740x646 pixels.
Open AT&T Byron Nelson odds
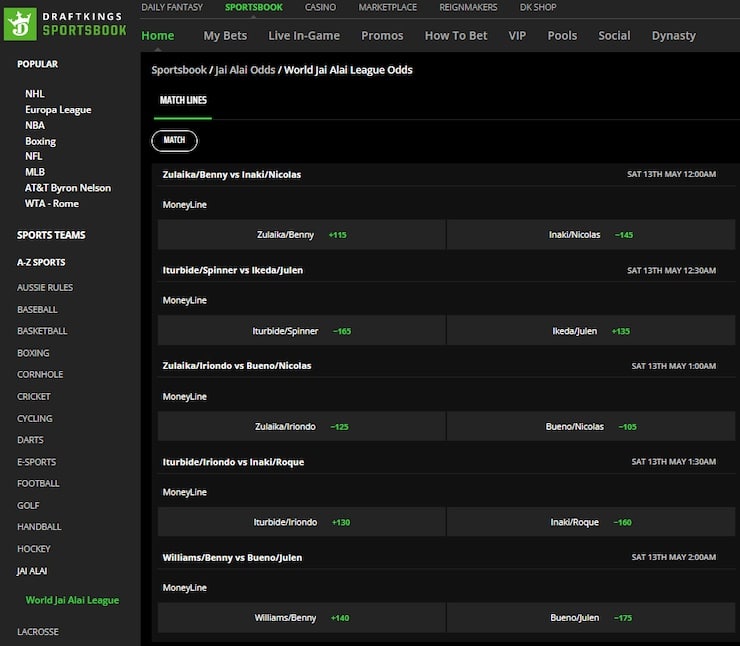(x=68, y=188)
